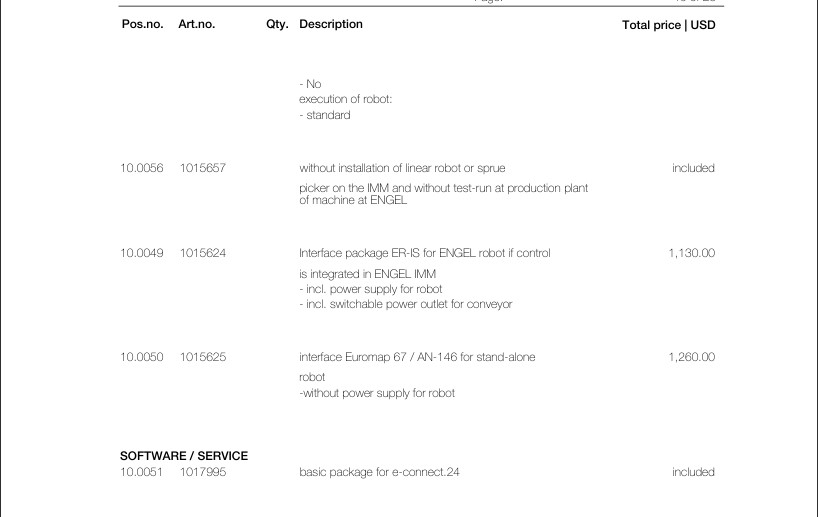This screenshot has width=818, height=517.
Task: Click the basic package for e-connect.24 text
Action: click(x=379, y=472)
